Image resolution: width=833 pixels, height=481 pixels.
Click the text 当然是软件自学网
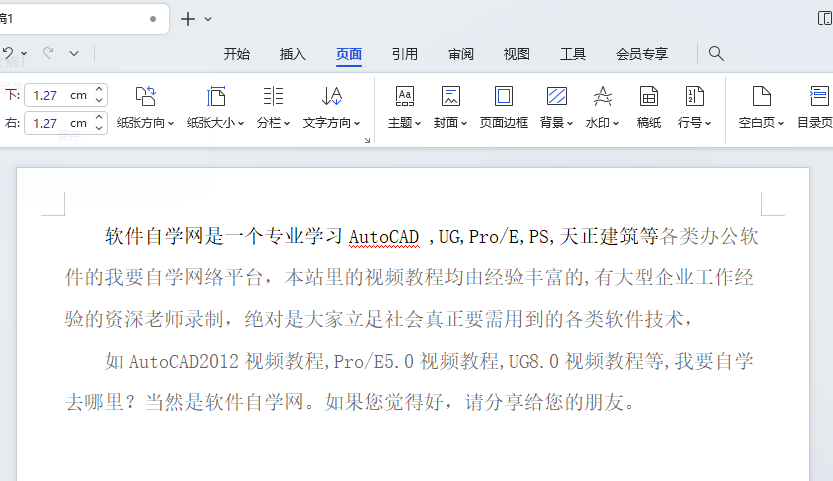[x=224, y=402]
